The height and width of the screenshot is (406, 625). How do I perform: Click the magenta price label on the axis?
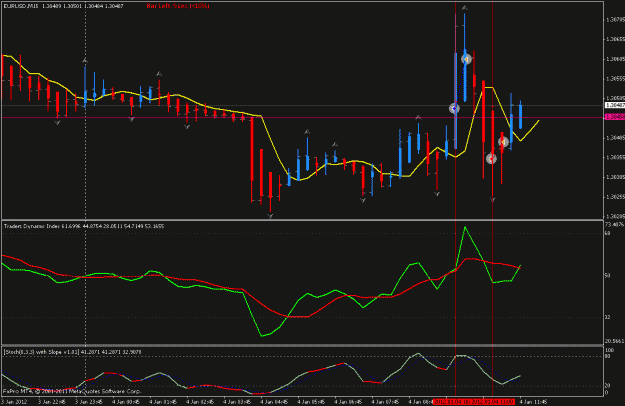pos(615,117)
